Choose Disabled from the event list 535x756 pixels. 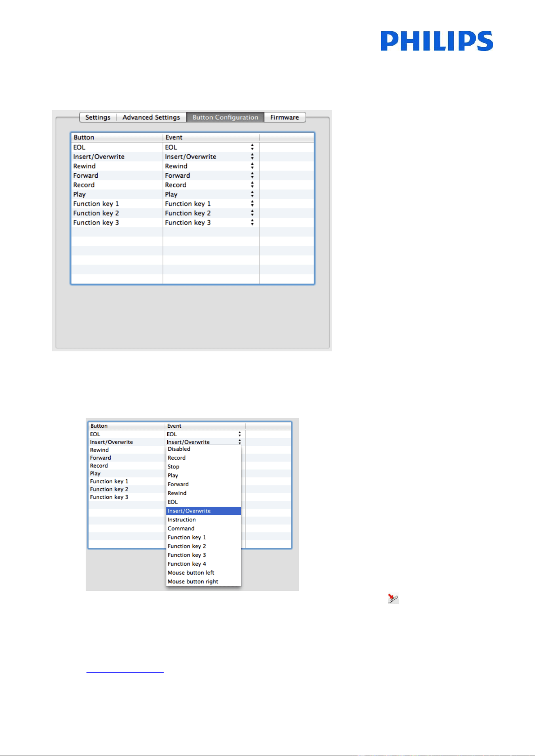[x=203, y=449]
